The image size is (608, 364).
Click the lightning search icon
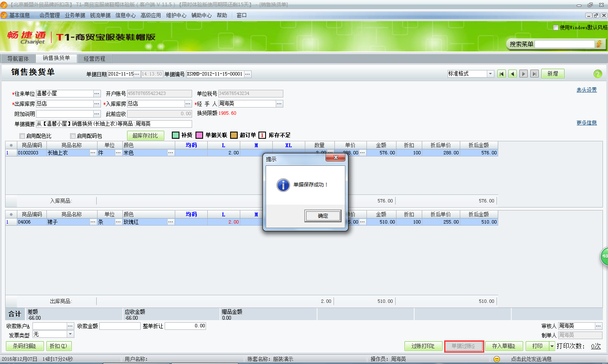point(599,44)
